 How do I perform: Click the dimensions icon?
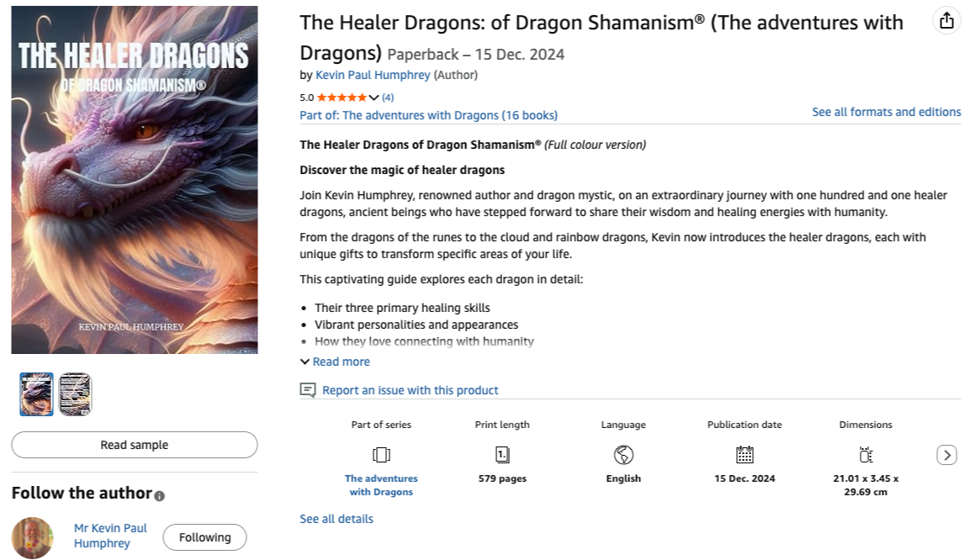[x=866, y=455]
